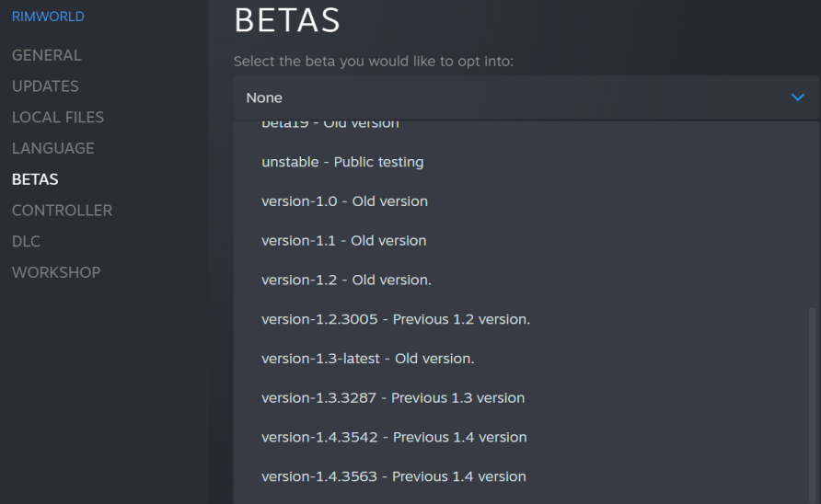Select version-1.1 - Old version option
This screenshot has height=504, width=821.
pos(343,241)
